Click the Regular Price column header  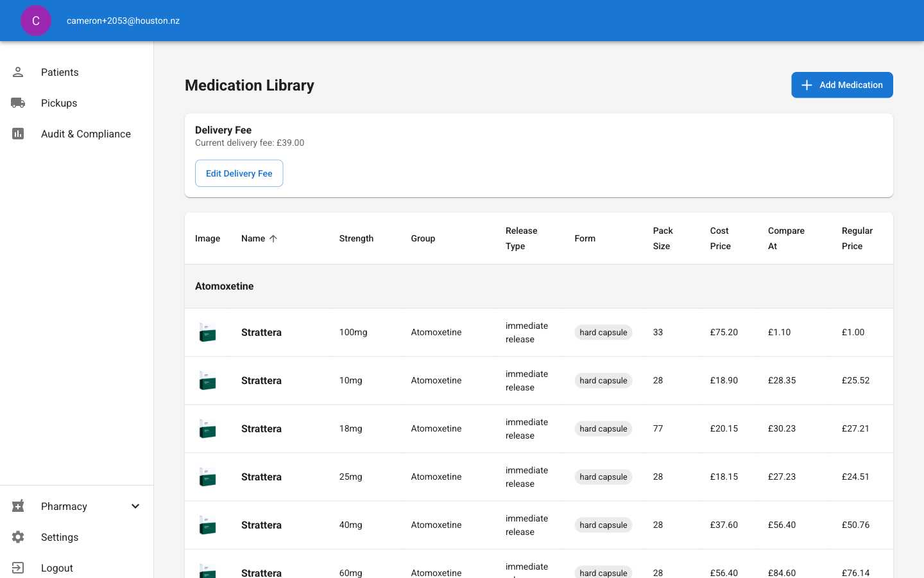[x=857, y=238]
